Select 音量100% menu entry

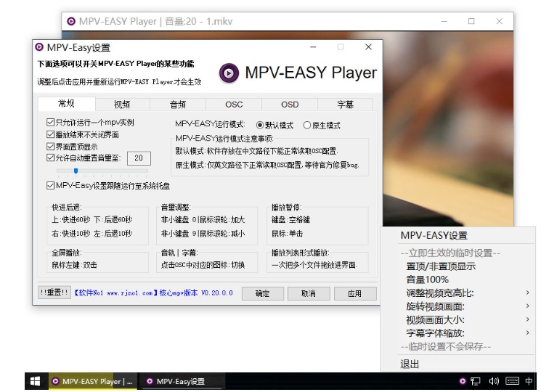pyautogui.click(x=457, y=279)
